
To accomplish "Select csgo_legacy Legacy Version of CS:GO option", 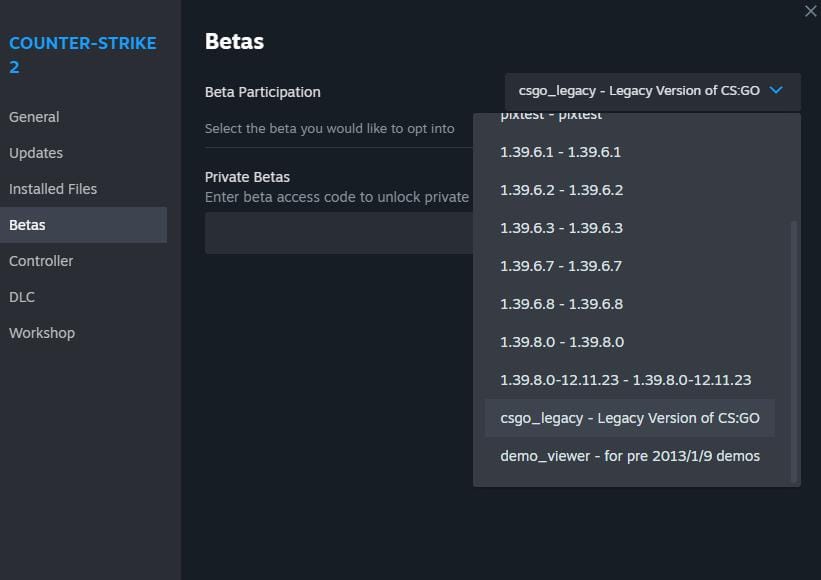I will click(x=629, y=418).
